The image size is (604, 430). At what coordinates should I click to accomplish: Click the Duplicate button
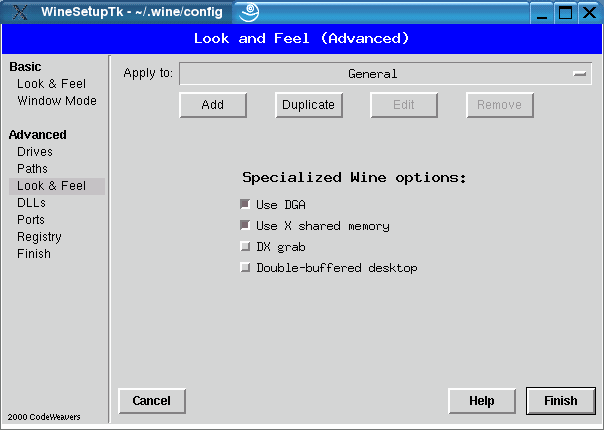[x=309, y=105]
